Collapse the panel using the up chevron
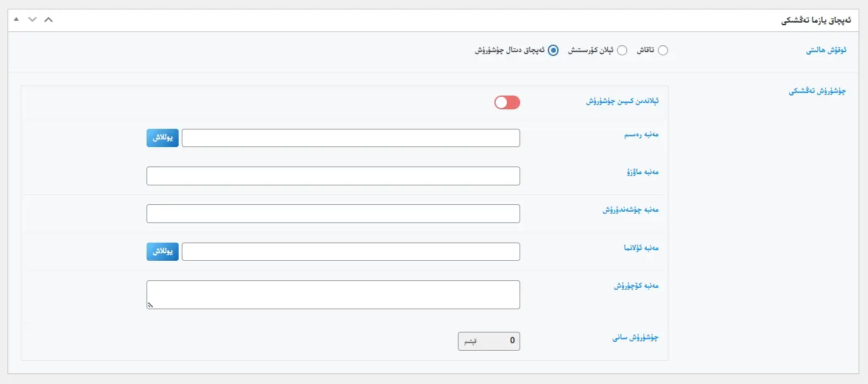 pyautogui.click(x=48, y=19)
